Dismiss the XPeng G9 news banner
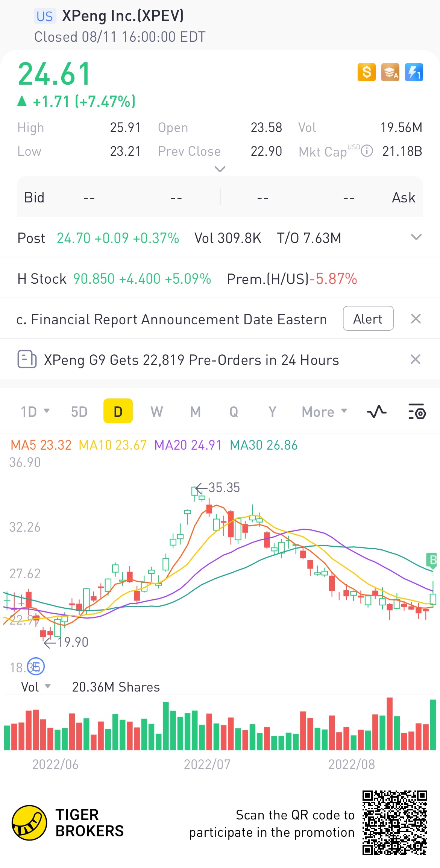Image resolution: width=440 pixels, height=868 pixels. tap(415, 359)
